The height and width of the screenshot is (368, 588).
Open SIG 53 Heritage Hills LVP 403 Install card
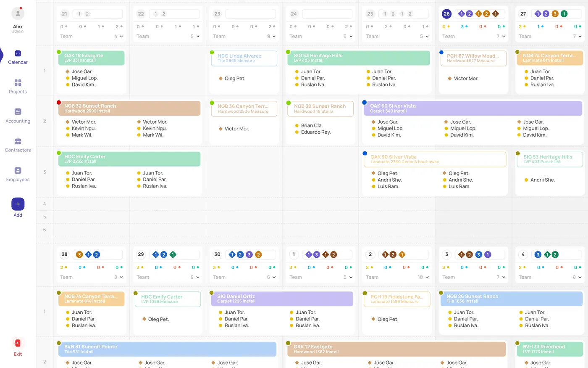[359, 58]
